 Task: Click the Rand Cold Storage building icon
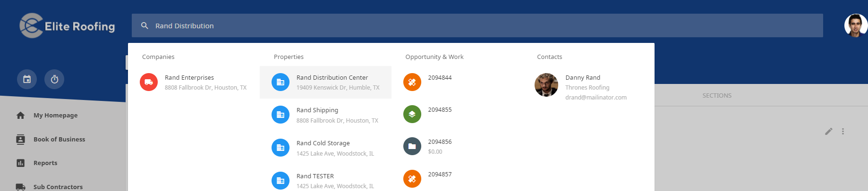[x=281, y=148]
